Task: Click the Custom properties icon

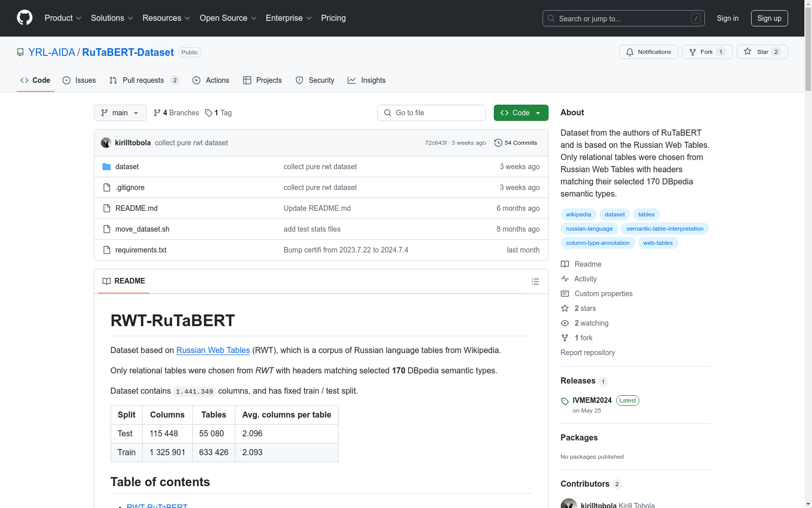Action: click(565, 294)
